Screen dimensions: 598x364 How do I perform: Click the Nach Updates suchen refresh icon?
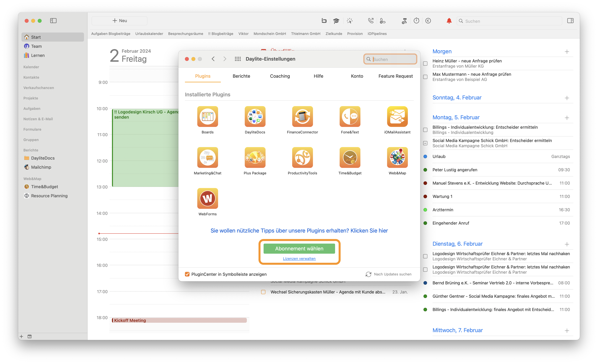(x=368, y=274)
